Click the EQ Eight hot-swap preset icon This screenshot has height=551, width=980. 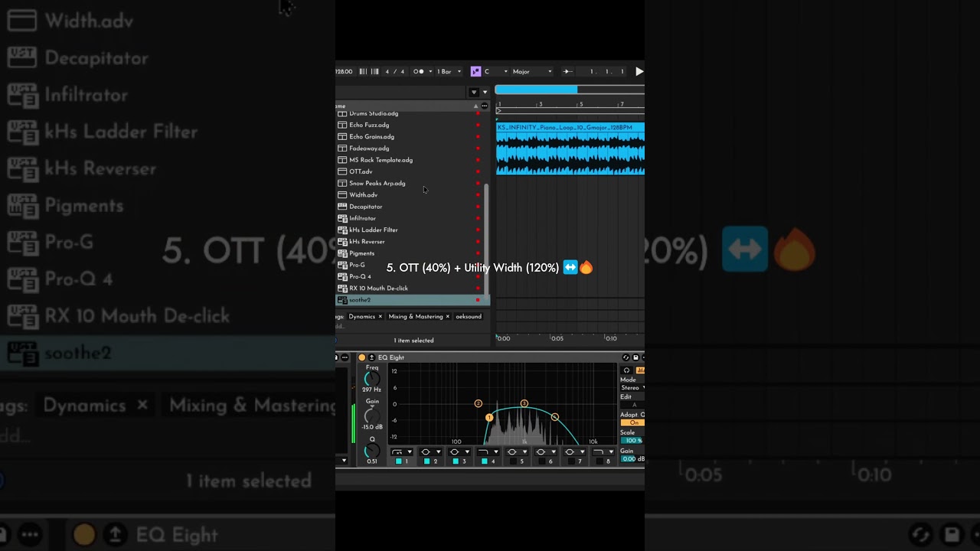coord(626,357)
